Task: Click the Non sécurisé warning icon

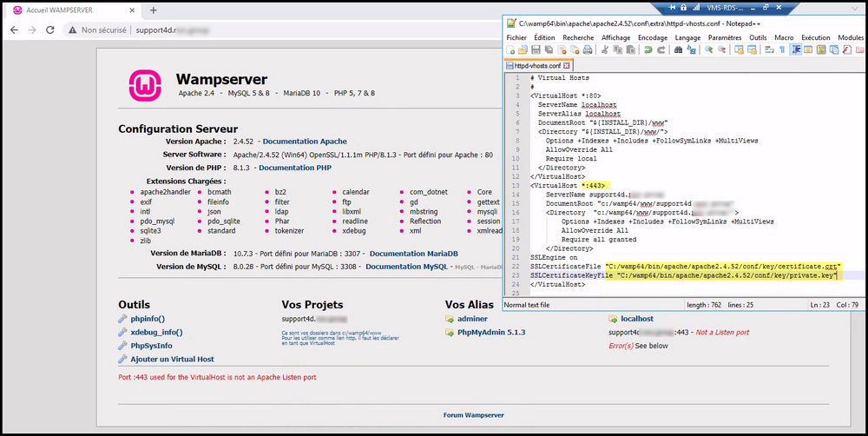Action: tap(73, 30)
